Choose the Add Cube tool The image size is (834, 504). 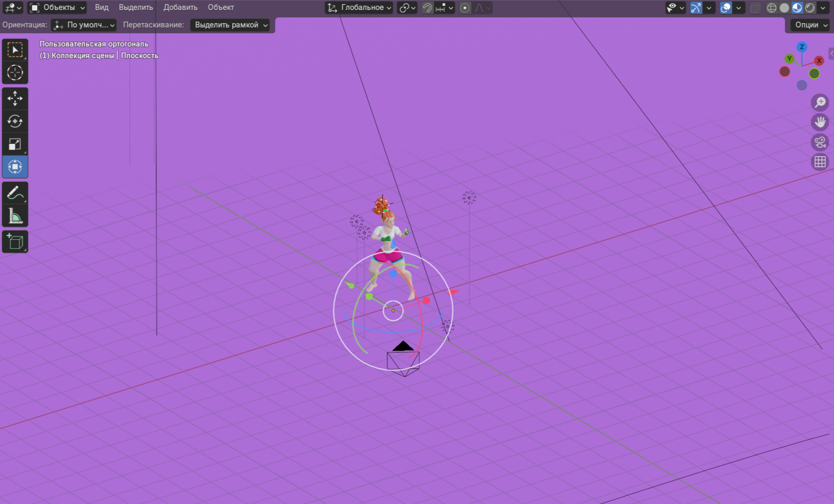(x=15, y=242)
